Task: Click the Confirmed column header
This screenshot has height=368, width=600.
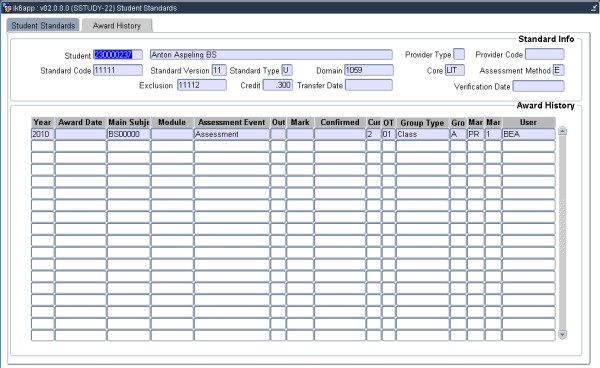Action: pos(340,122)
